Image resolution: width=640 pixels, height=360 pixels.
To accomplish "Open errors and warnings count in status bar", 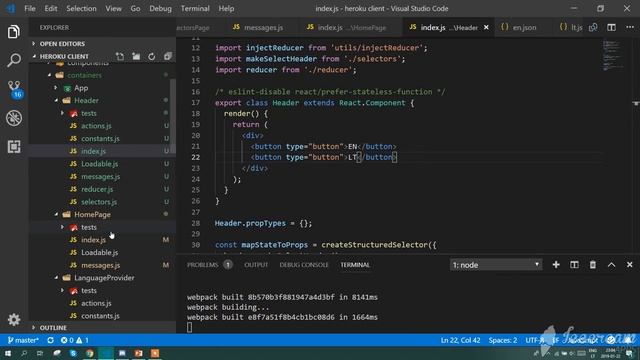I will click(75, 340).
